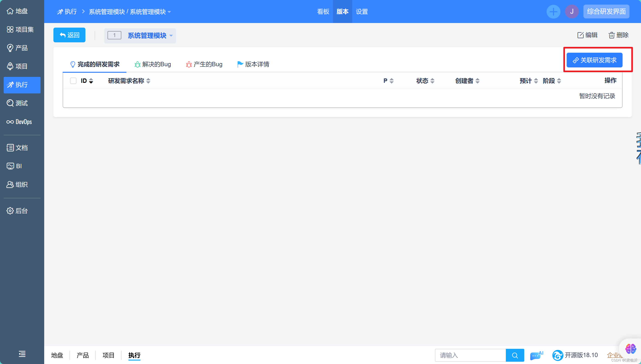Focus the 请输入 search input field
Image resolution: width=641 pixels, height=364 pixels.
[470, 355]
